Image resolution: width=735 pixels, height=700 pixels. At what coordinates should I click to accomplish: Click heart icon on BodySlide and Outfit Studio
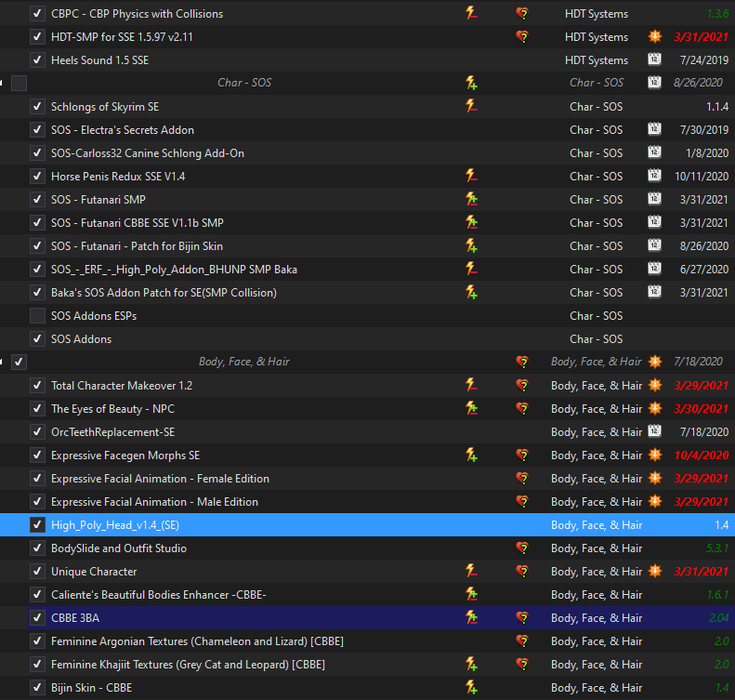[522, 548]
